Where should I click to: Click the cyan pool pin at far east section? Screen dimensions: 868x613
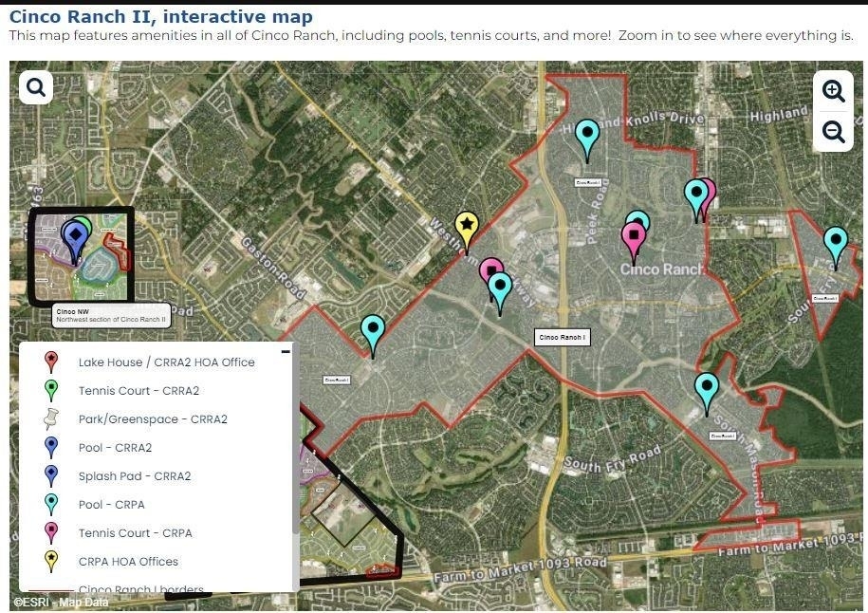pyautogui.click(x=836, y=248)
